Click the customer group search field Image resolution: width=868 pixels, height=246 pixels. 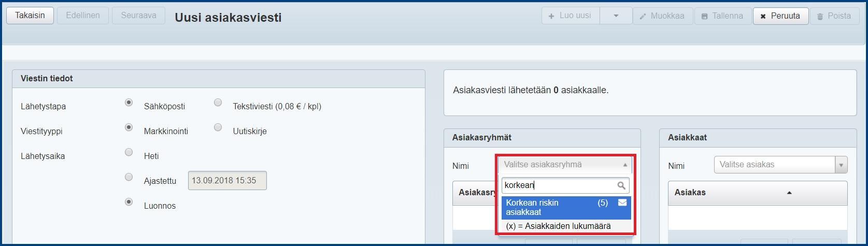[560, 185]
